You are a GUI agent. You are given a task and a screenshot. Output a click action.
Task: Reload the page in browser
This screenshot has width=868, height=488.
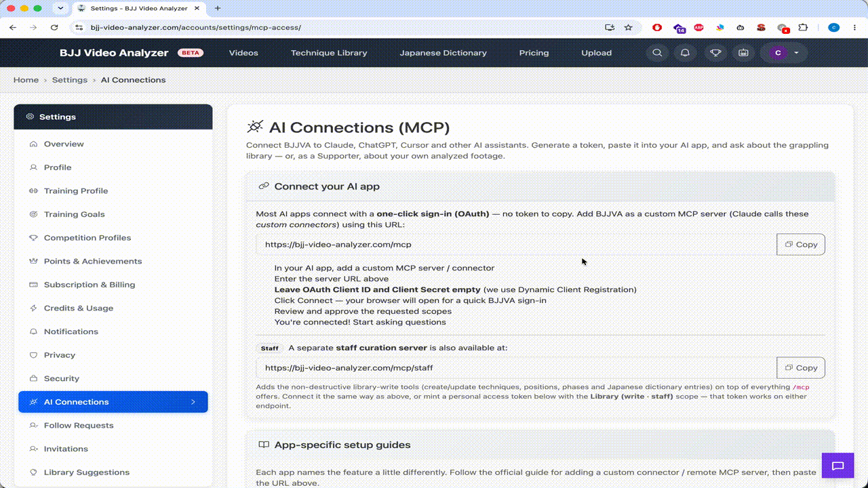point(54,28)
